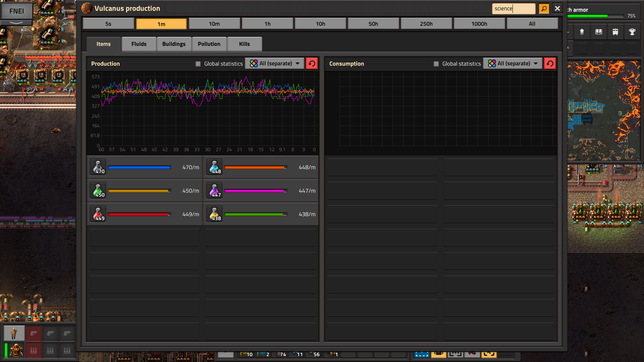Click the search magnifier button
Screen dimensions: 644x362
tap(544, 8)
